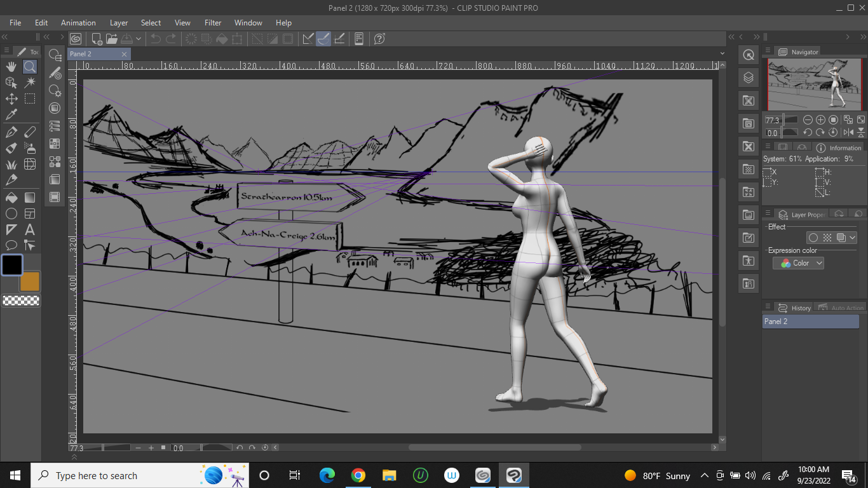Select the Eyedropper tool
868x488 pixels.
point(11,115)
